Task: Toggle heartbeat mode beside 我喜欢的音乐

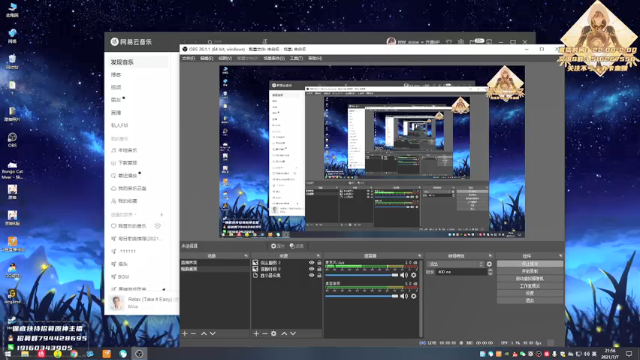Action: point(158,226)
